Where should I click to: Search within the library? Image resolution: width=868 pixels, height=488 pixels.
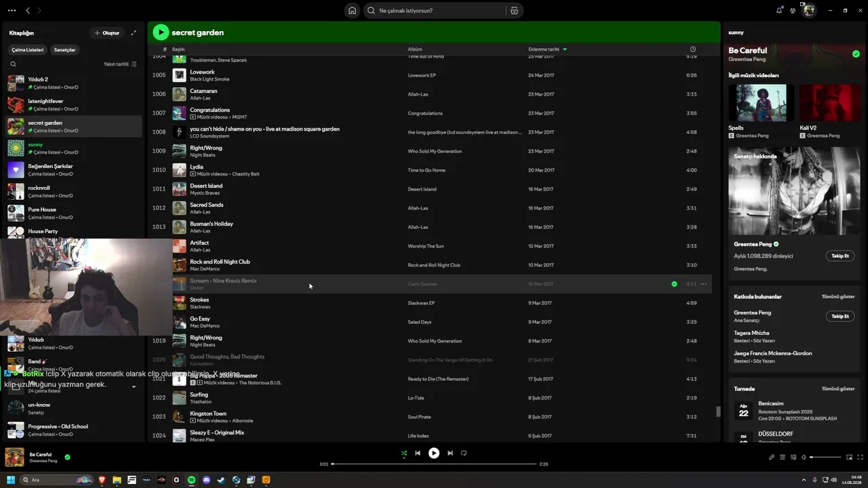pyautogui.click(x=13, y=64)
